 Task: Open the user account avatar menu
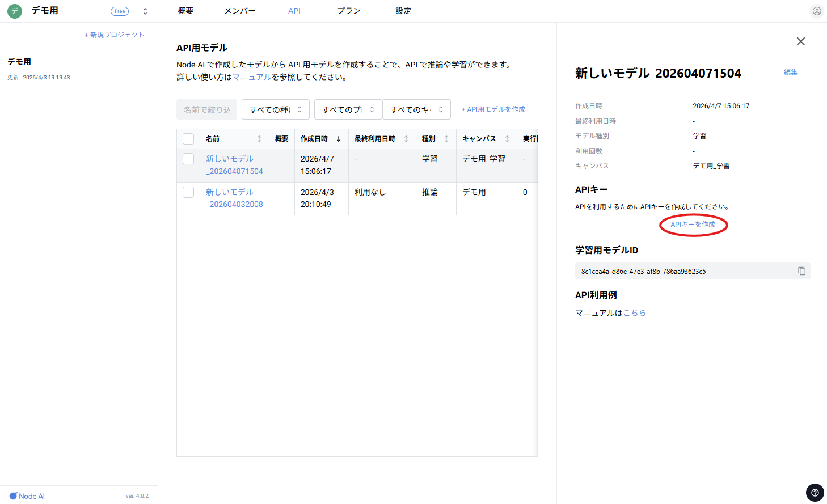point(816,11)
